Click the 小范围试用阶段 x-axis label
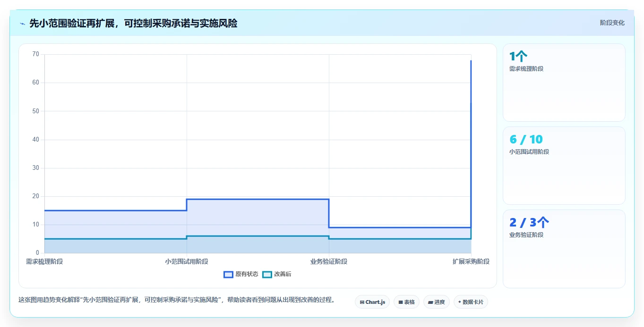This screenshot has height=327, width=644. click(x=187, y=261)
